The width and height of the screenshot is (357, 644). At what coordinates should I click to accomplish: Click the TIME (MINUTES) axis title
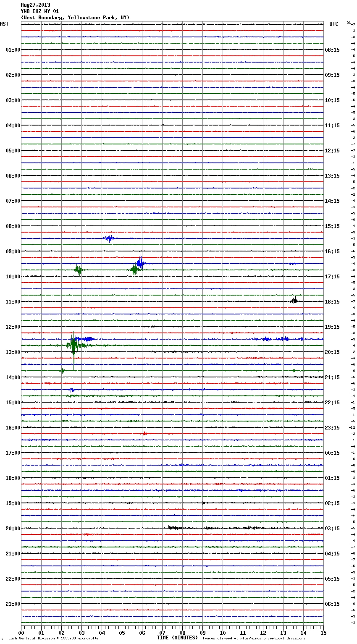coord(177,638)
